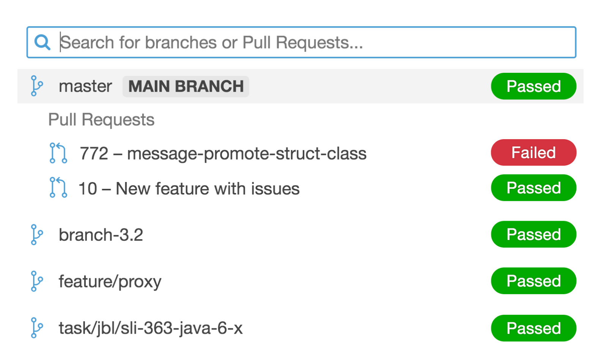601x364 pixels.
Task: Open the feature/proxy branch
Action: coord(110,281)
